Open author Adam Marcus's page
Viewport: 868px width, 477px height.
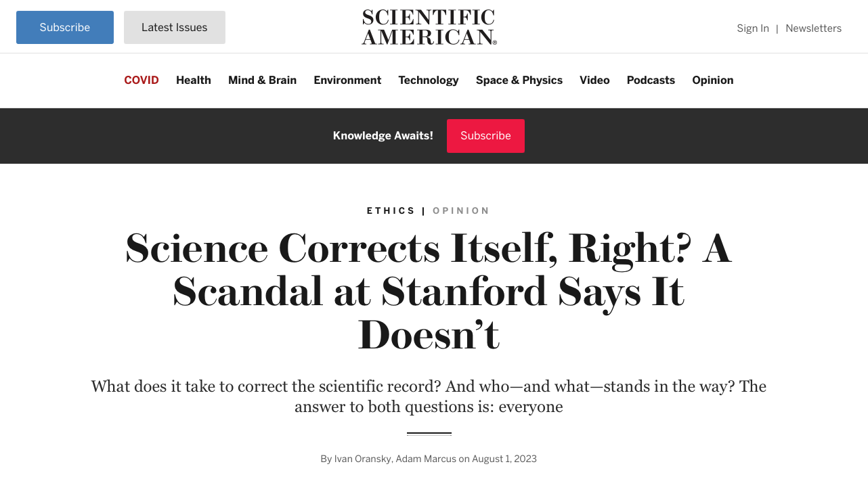426,459
